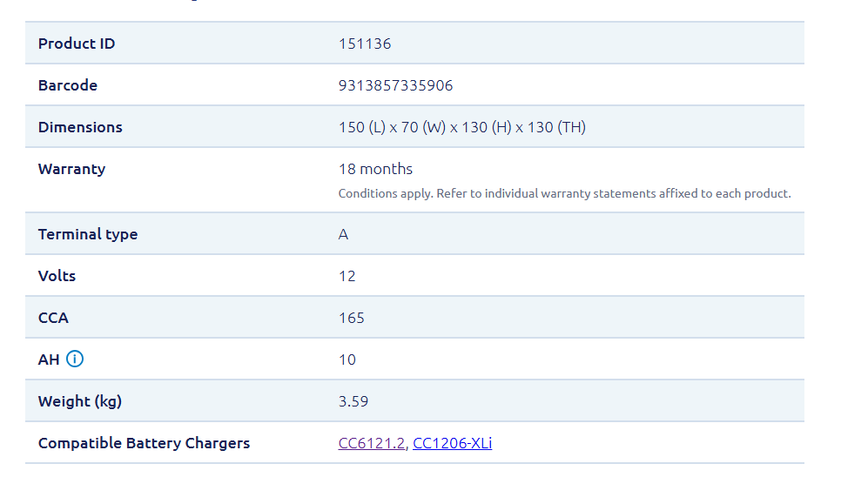
Task: Click the CCA value 165
Action: pos(351,318)
